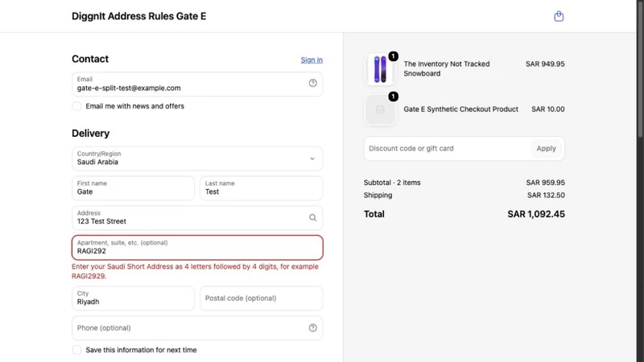Screen dimensions: 644x362
Task: Click the address search magnifier icon
Action: pyautogui.click(x=312, y=217)
